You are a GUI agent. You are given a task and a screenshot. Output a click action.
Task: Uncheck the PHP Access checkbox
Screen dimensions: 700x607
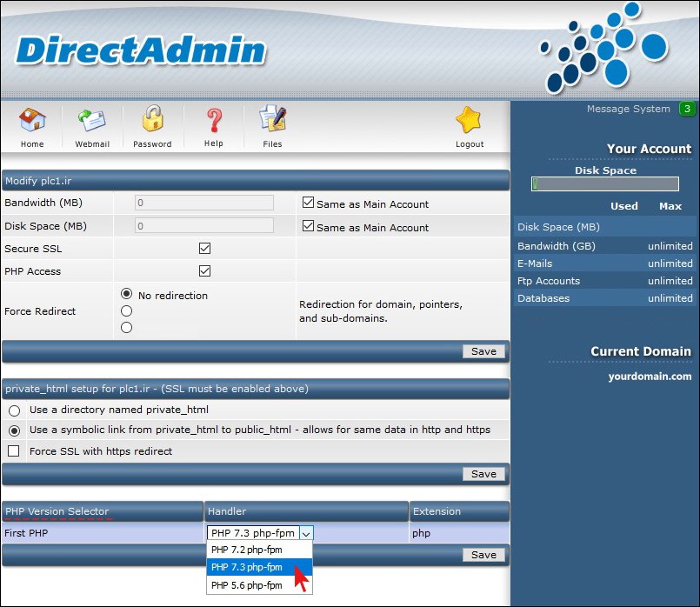(205, 271)
